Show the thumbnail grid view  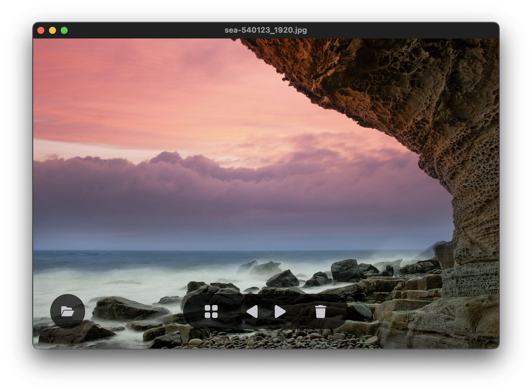click(x=211, y=311)
